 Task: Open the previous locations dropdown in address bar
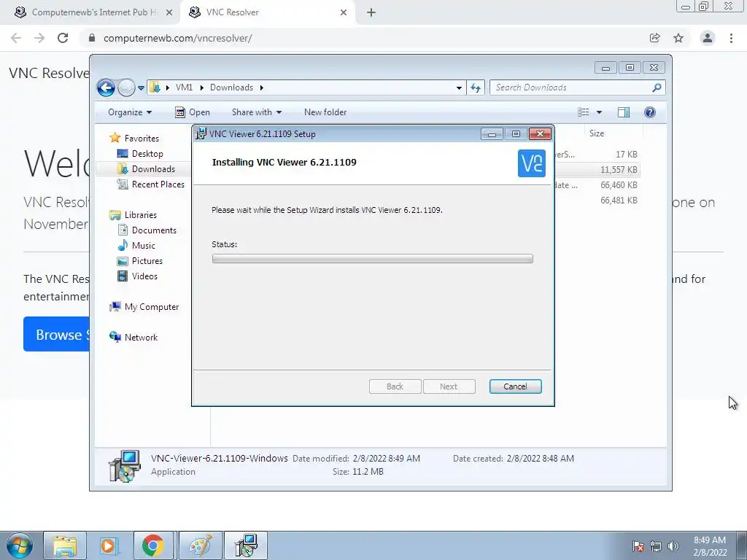[x=459, y=88]
